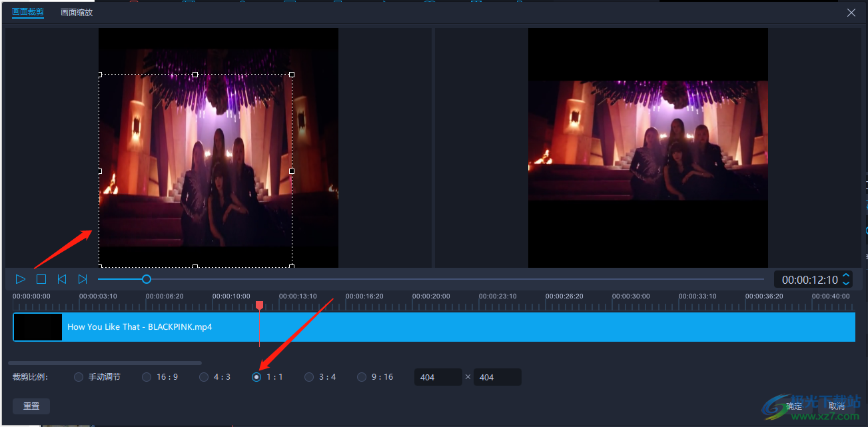Stop video playback

click(41, 279)
